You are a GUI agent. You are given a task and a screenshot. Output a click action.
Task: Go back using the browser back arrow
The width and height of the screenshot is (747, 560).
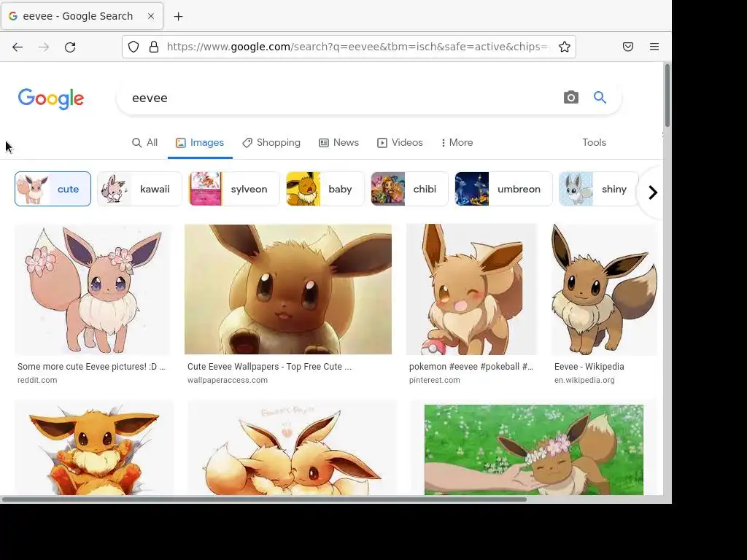coord(18,47)
